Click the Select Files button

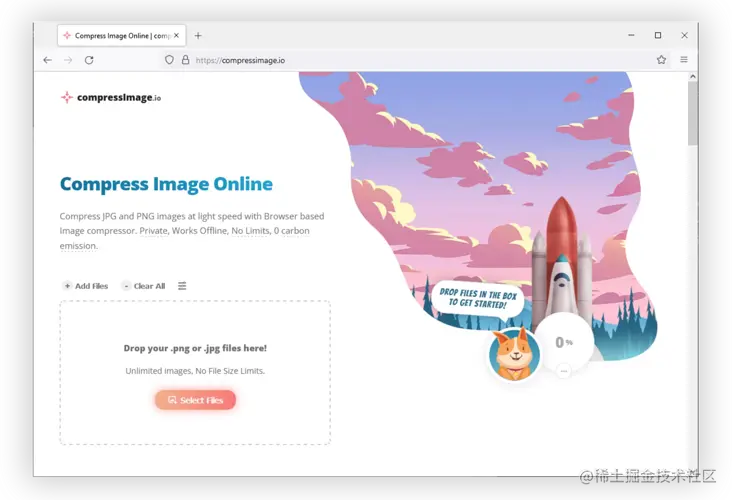click(195, 400)
